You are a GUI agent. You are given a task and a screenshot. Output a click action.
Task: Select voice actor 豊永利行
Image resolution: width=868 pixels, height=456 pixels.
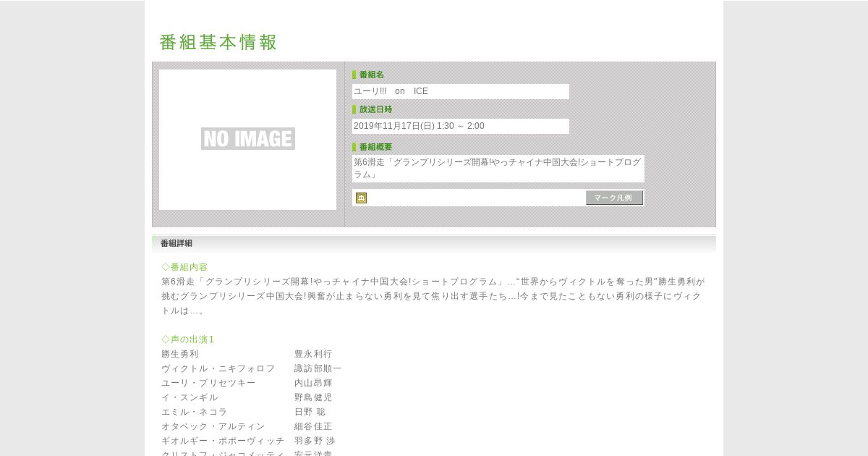point(313,354)
